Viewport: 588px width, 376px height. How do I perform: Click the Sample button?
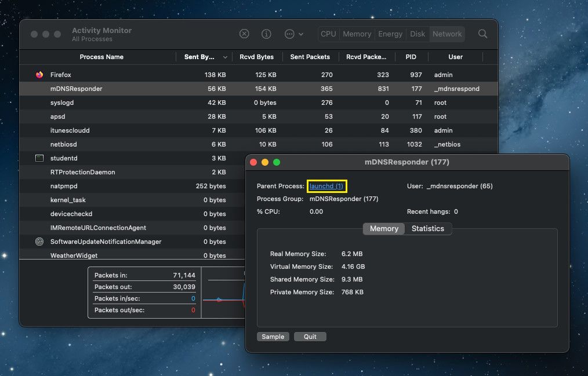pos(273,336)
